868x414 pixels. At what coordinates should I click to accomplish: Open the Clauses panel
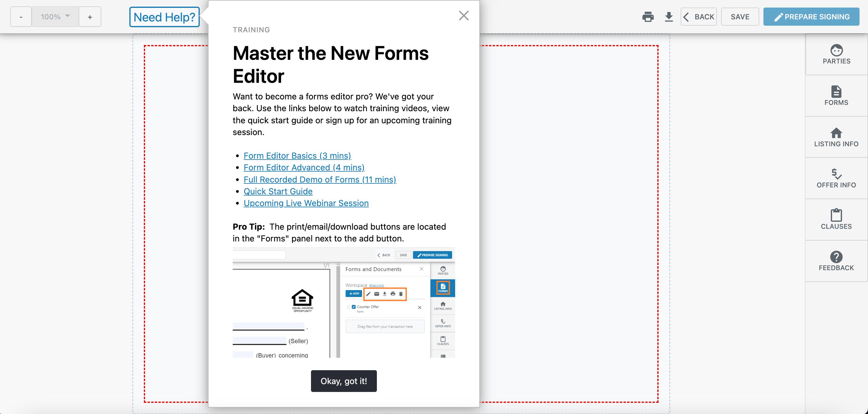tap(836, 220)
